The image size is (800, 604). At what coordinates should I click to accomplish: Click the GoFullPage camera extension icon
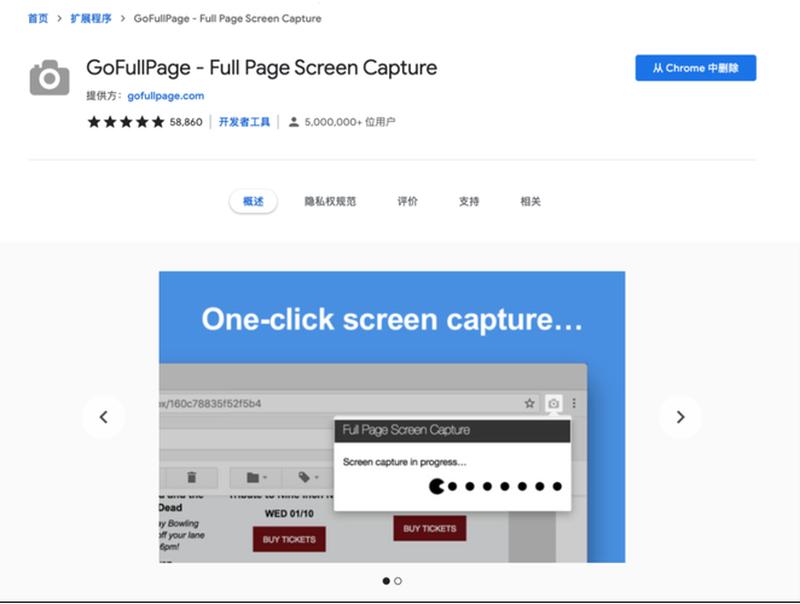pyautogui.click(x=49, y=78)
